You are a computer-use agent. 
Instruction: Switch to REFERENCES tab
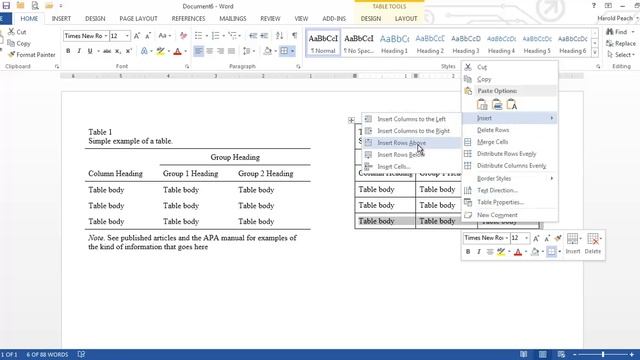tap(188, 19)
